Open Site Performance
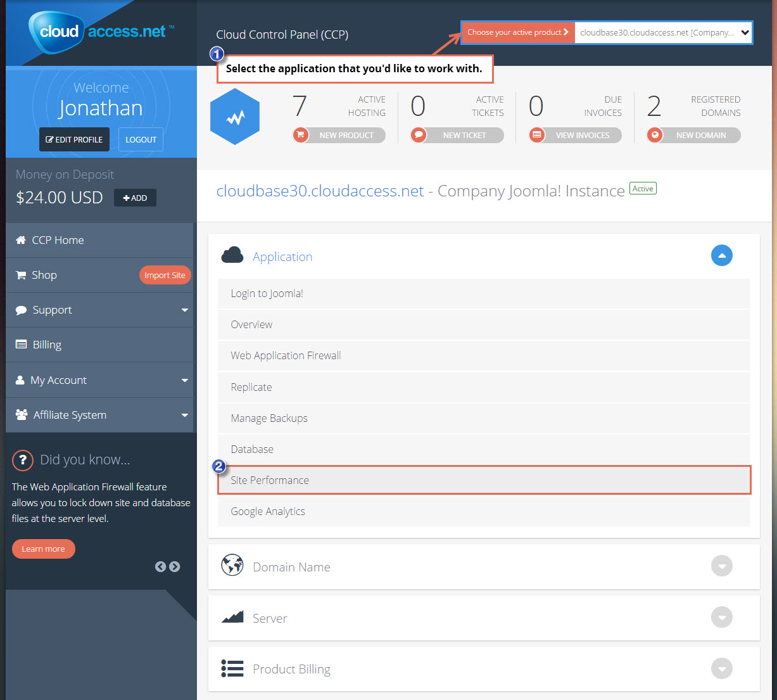The width and height of the screenshot is (777, 700). pyautogui.click(x=484, y=480)
